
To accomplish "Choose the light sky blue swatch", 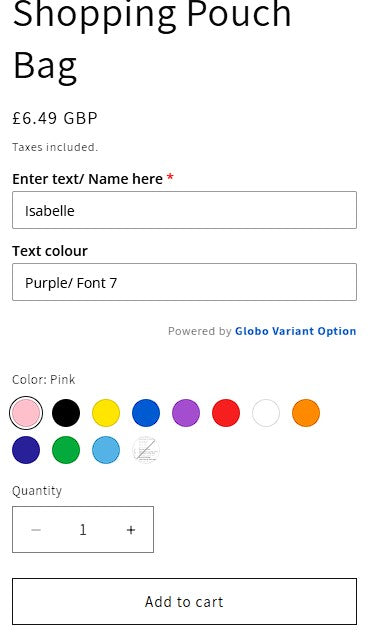I will (106, 450).
